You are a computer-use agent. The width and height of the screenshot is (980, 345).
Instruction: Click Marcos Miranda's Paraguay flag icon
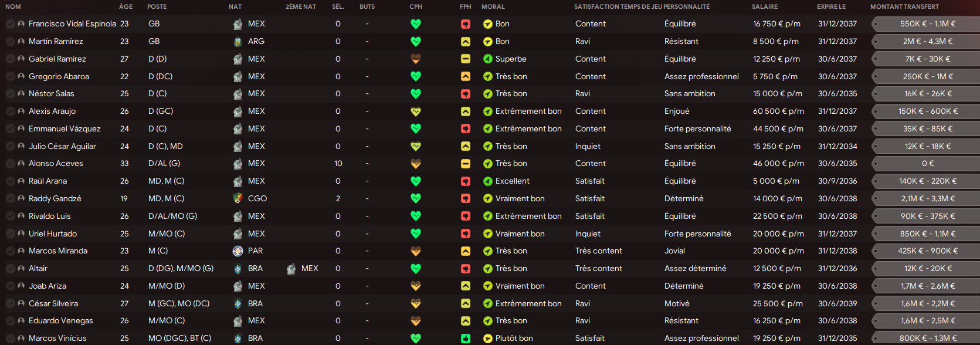238,251
